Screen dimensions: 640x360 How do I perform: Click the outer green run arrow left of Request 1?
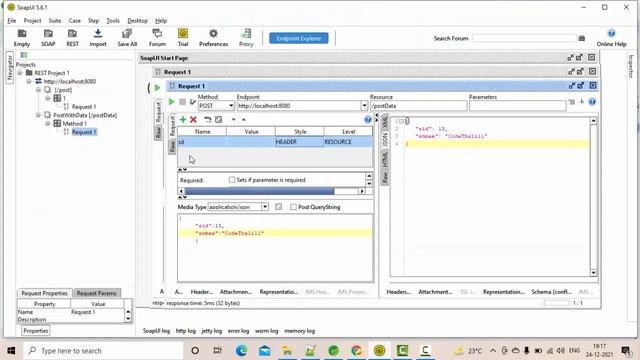pyautogui.click(x=157, y=87)
